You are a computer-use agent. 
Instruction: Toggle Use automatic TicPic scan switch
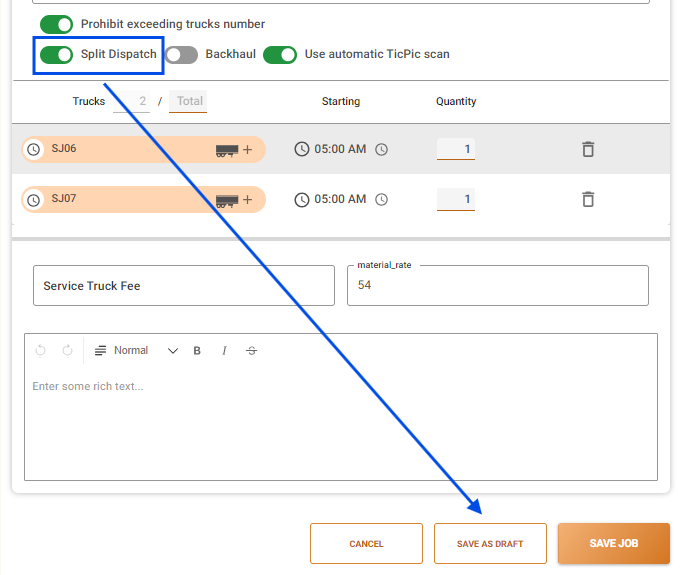click(x=280, y=55)
